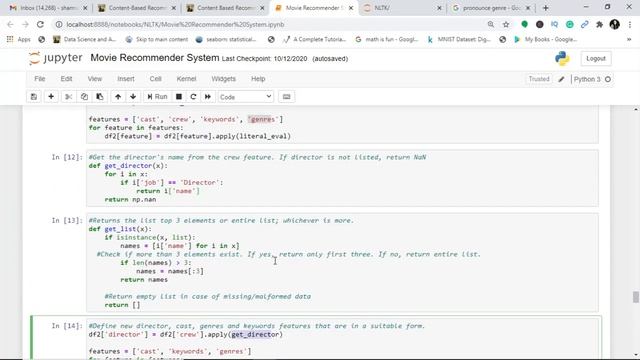
Task: Open the seaborn statistical bookmark
Action: (226, 39)
